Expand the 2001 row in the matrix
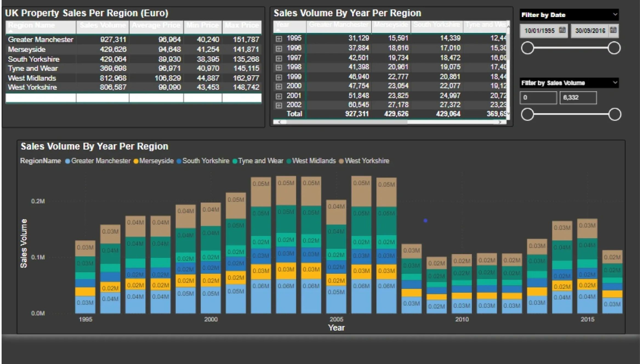The height and width of the screenshot is (364, 640). (279, 96)
